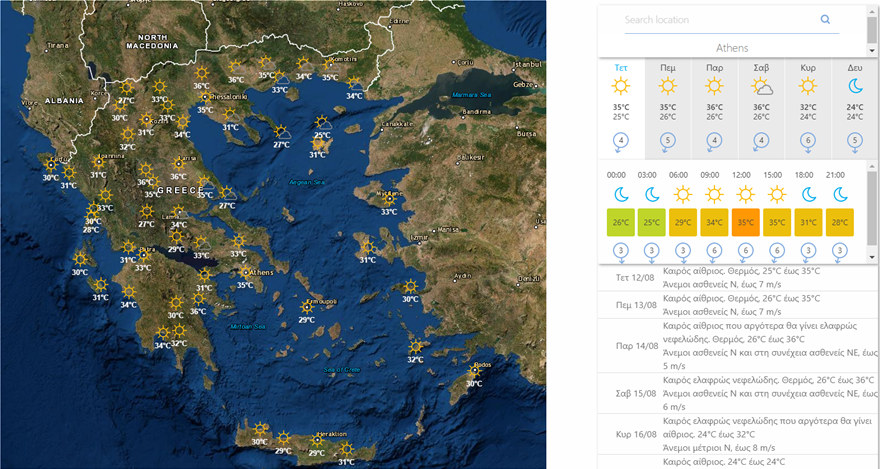Screen dimensions: 880x469
Task: Open the Δευ day forecast
Action: click(855, 67)
